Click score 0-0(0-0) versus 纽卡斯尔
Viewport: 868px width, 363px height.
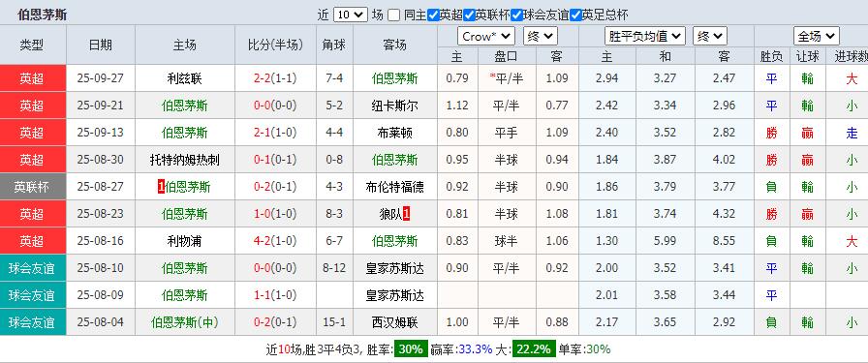coord(275,106)
